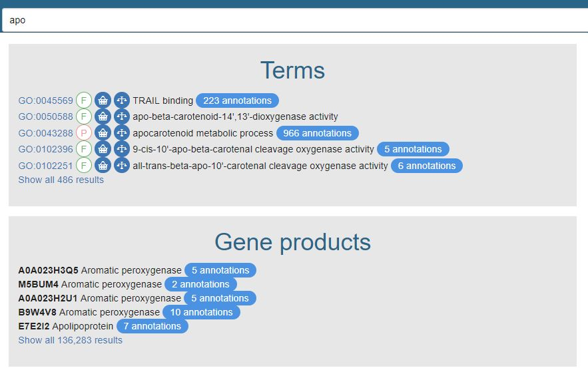Screen dimensions: 588x372
Task: Click the P aspect icon for GO:0043288
Action: tap(83, 133)
